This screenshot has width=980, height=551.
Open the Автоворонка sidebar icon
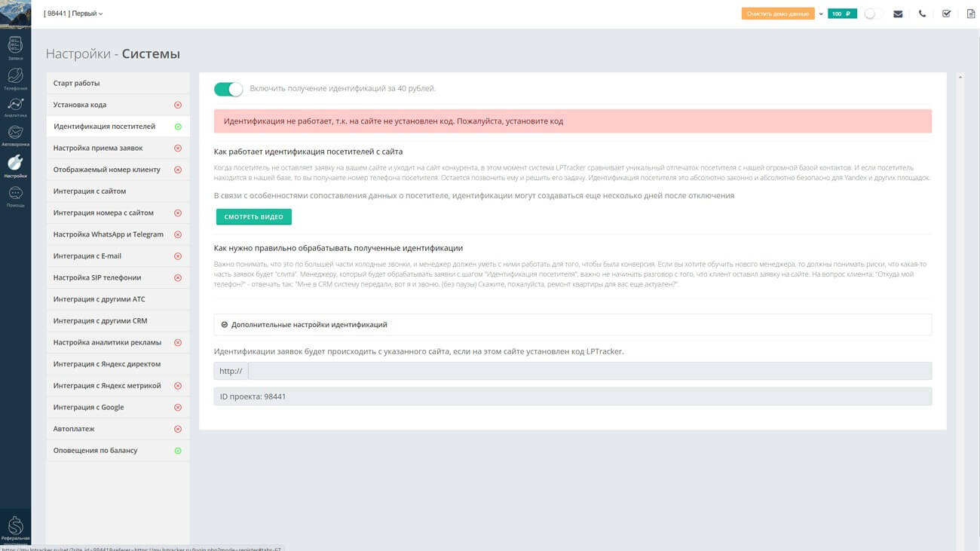pyautogui.click(x=15, y=135)
